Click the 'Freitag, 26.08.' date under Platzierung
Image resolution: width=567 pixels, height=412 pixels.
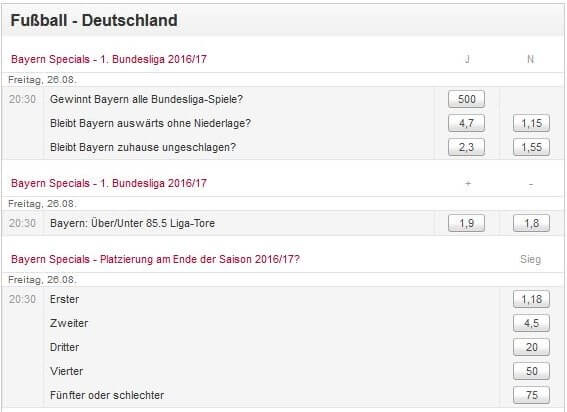42,280
